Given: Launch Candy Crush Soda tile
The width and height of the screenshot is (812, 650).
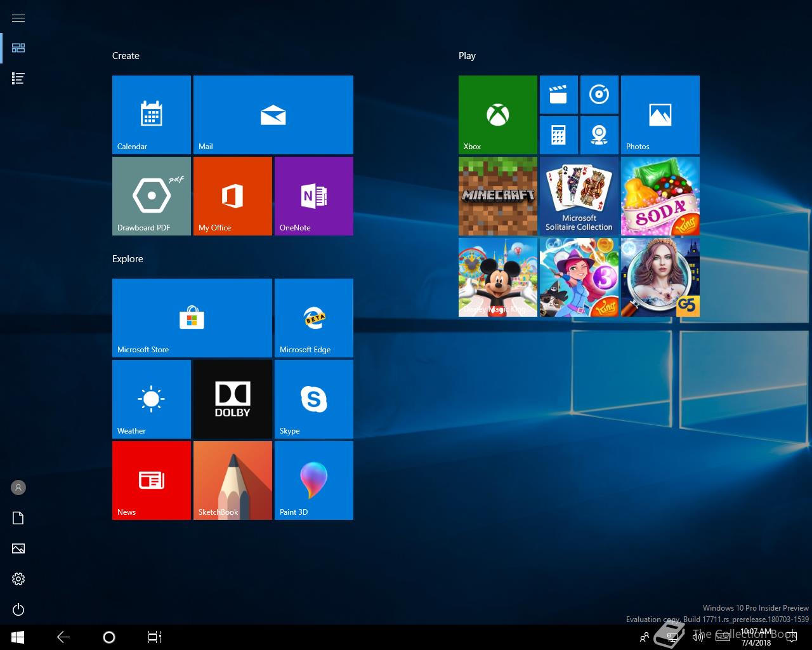Looking at the screenshot, I should click(660, 196).
